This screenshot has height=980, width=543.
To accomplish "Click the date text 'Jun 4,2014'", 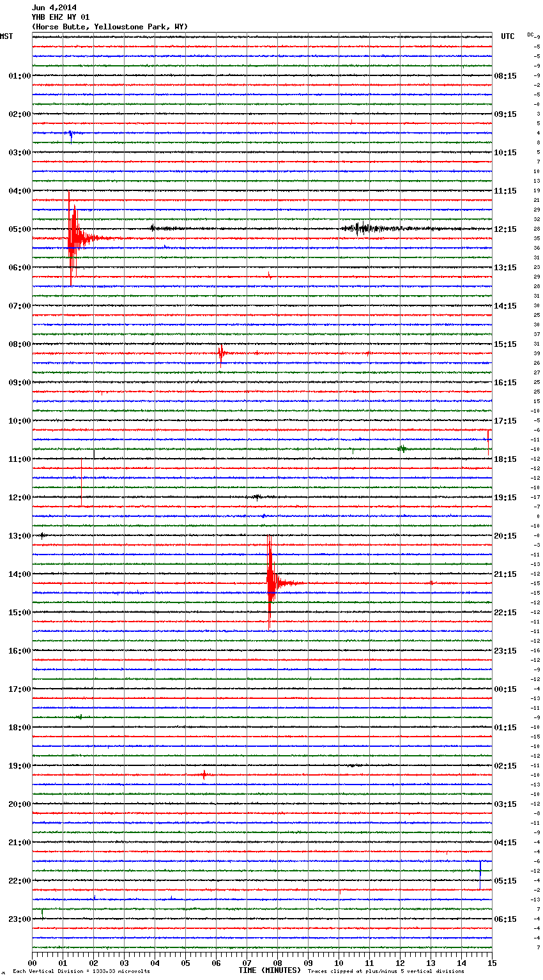I will coord(54,8).
